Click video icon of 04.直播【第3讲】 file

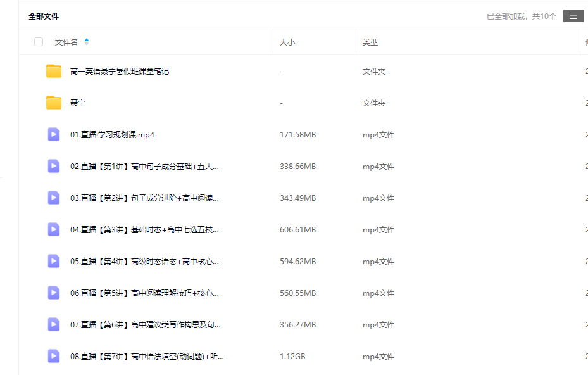click(54, 229)
